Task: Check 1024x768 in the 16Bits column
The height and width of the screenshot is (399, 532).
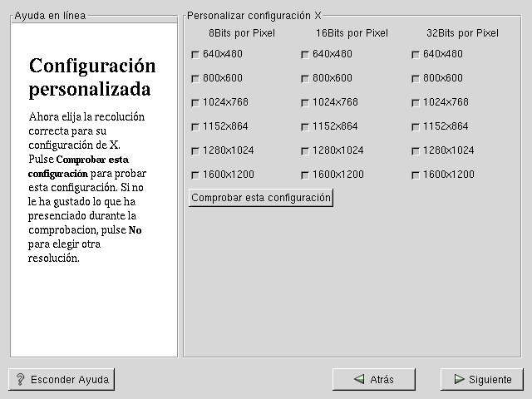Action: coord(305,103)
